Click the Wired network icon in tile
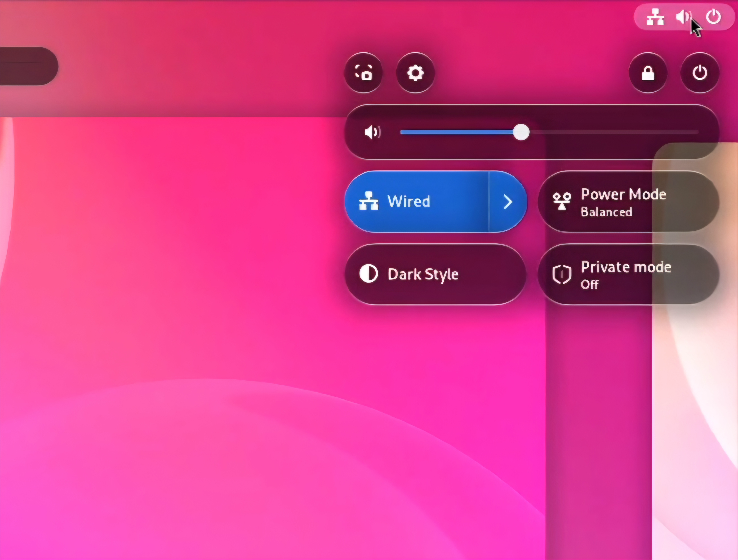Image resolution: width=738 pixels, height=560 pixels. pyautogui.click(x=369, y=201)
